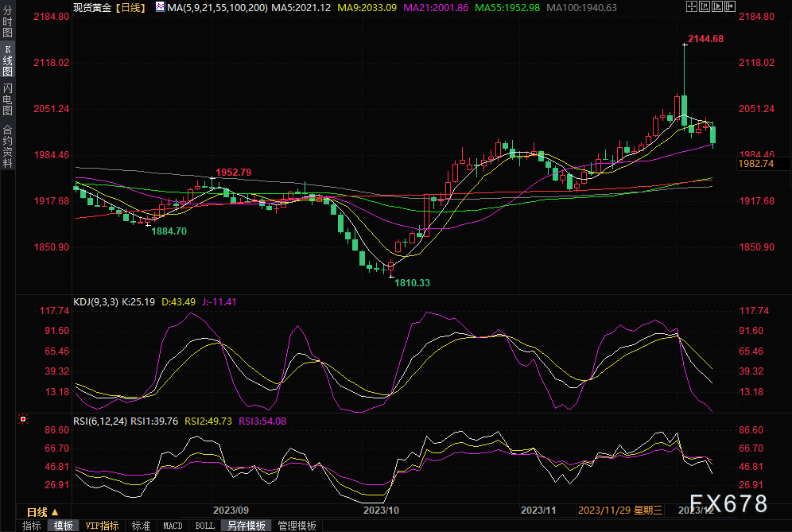Click the KDJ(9,3,3) indicator label
792x532 pixels.
tap(95, 302)
